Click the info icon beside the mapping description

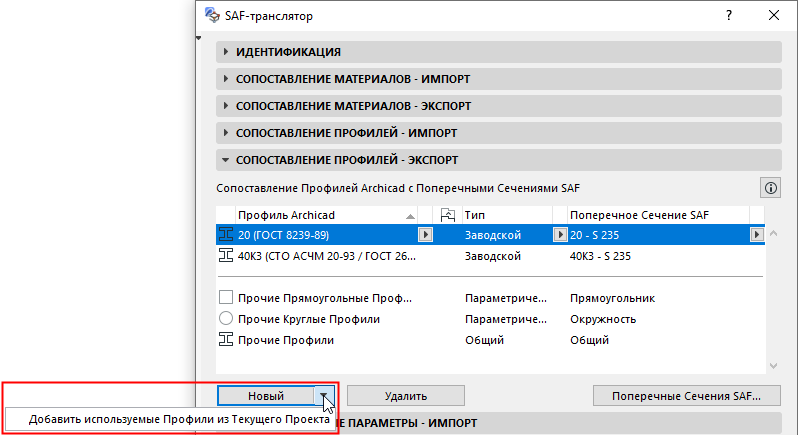771,188
